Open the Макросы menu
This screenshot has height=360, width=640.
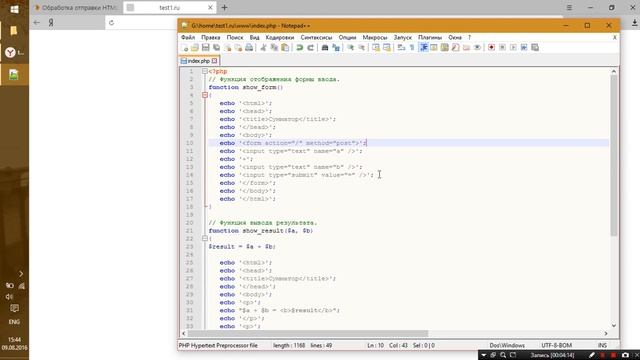[375, 37]
